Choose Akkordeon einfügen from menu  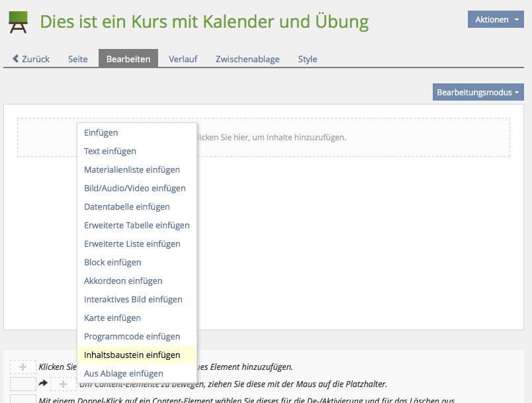[123, 281]
